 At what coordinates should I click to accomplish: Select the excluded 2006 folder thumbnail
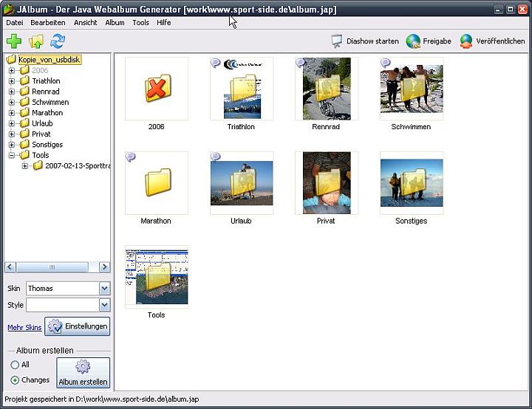click(157, 89)
